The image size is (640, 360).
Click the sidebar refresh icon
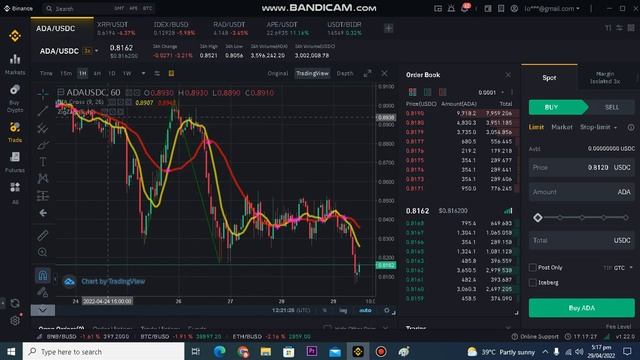(x=15, y=303)
